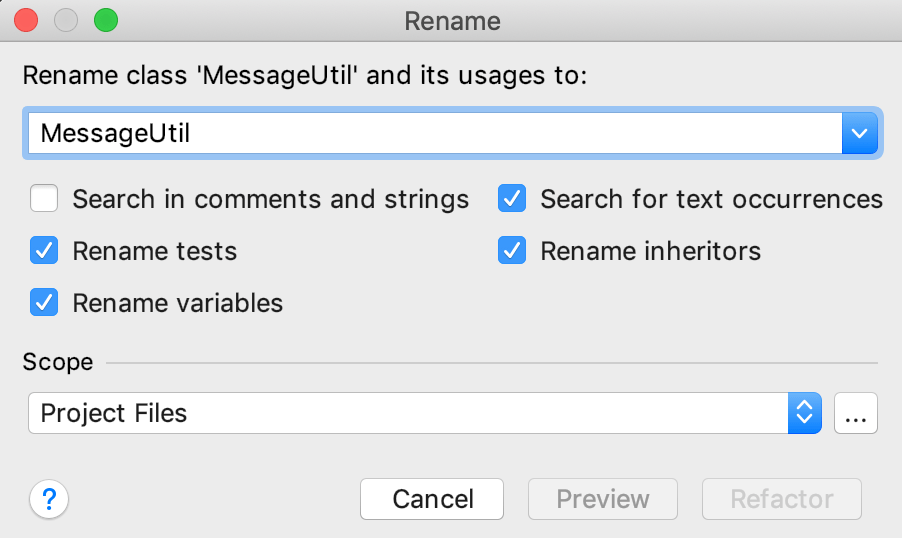Click the Rename dialog title bar
The image size is (902, 538).
click(452, 20)
